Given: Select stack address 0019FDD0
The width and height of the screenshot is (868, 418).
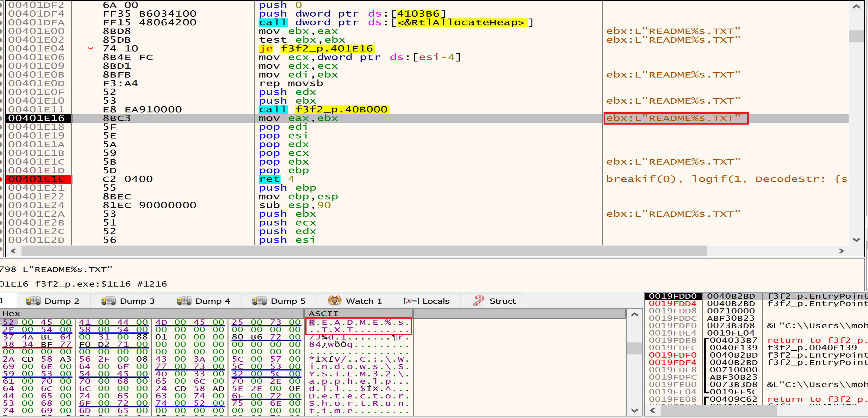Looking at the screenshot, I should click(x=672, y=296).
